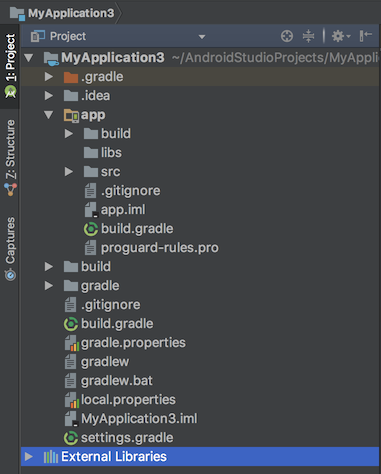This screenshot has width=381, height=474.
Task: Open the Project panel gear settings
Action: (341, 36)
